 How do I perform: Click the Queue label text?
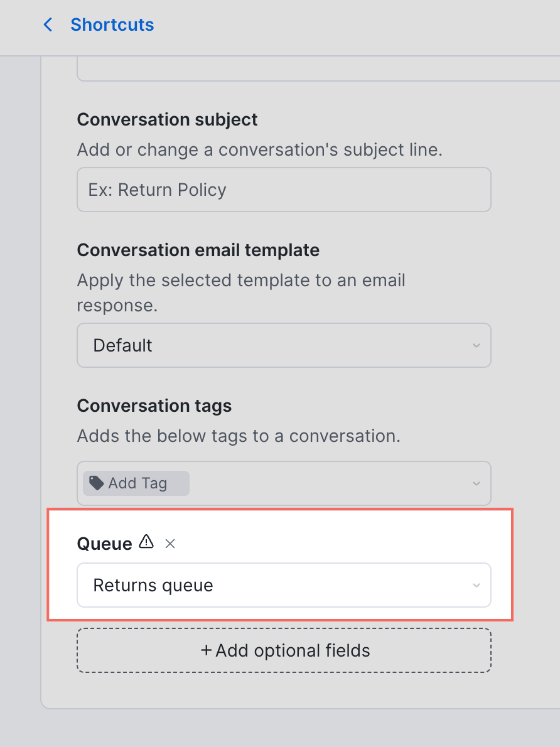pos(104,544)
